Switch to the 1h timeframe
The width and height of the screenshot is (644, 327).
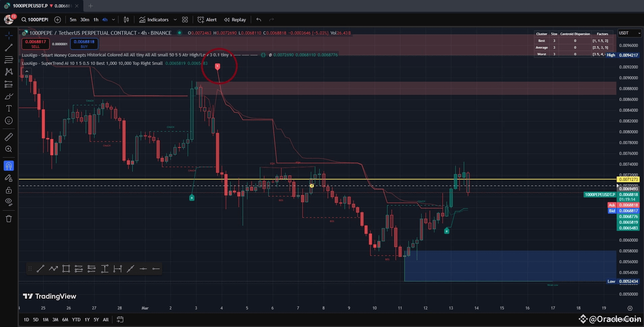pos(96,20)
